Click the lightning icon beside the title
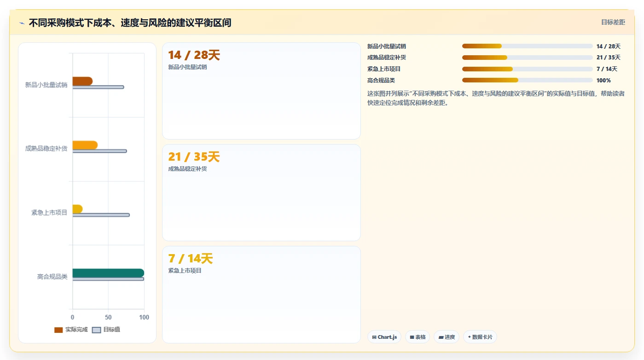Image resolution: width=644 pixels, height=360 pixels. tap(22, 23)
